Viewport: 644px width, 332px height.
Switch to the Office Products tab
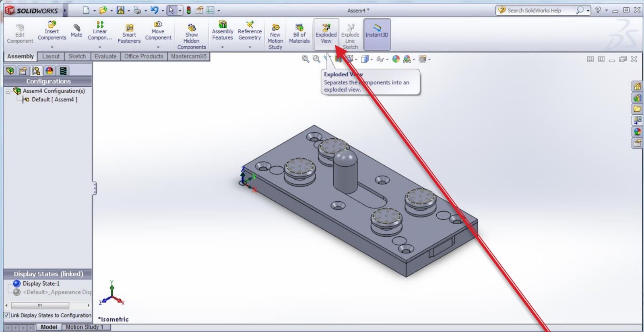pos(144,56)
